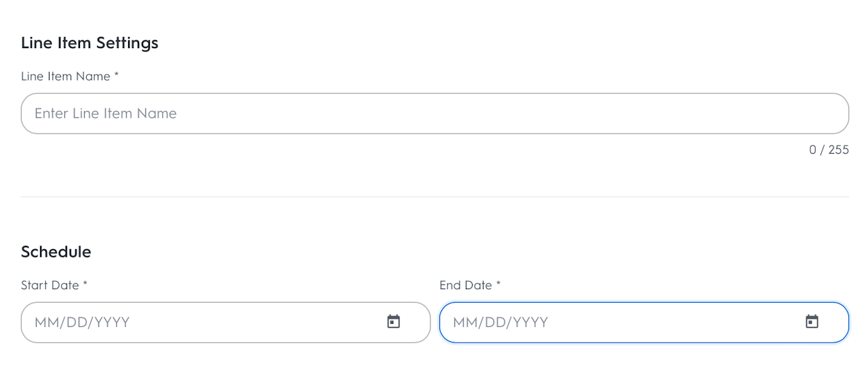Click the "255" limit in the counter
This screenshot has height=384, width=868.
point(839,150)
